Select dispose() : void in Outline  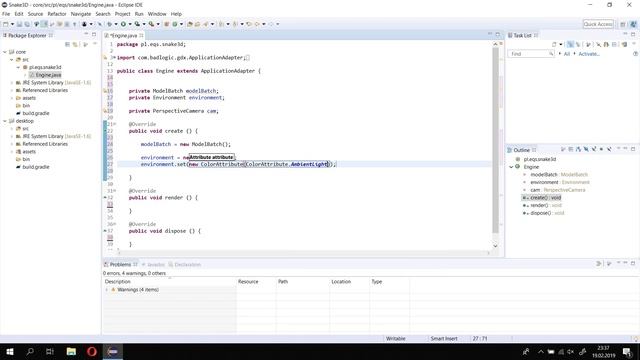[547, 213]
